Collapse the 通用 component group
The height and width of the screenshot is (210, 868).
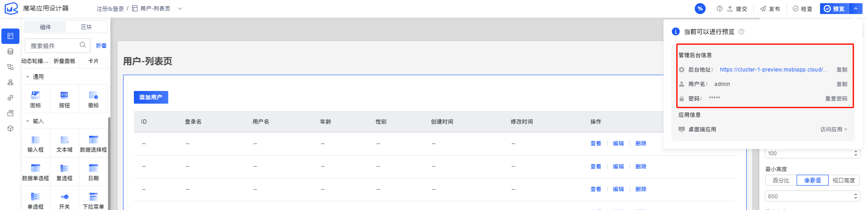pyautogui.click(x=28, y=77)
